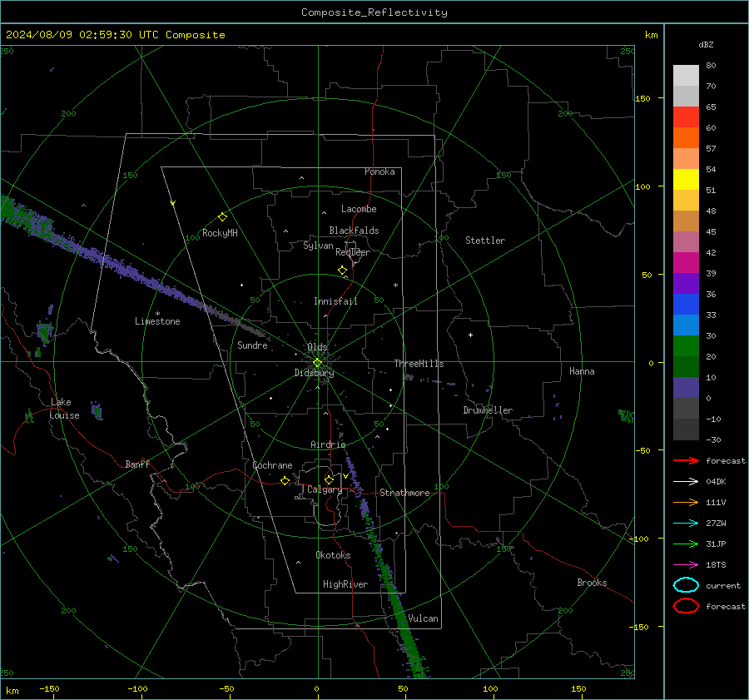Click the bright yellow swatch in dBZ legend
This screenshot has height=700, width=749.
[x=686, y=179]
